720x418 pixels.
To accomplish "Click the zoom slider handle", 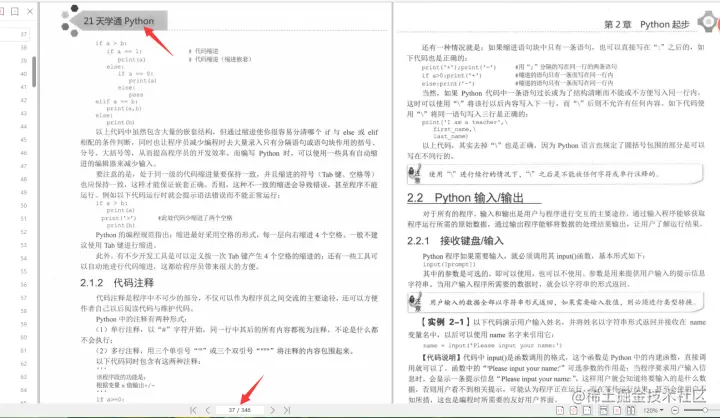I will click(705, 410).
